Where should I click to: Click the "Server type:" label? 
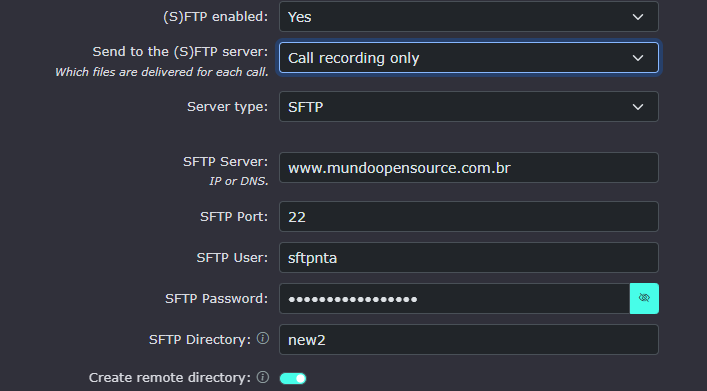coord(227,107)
